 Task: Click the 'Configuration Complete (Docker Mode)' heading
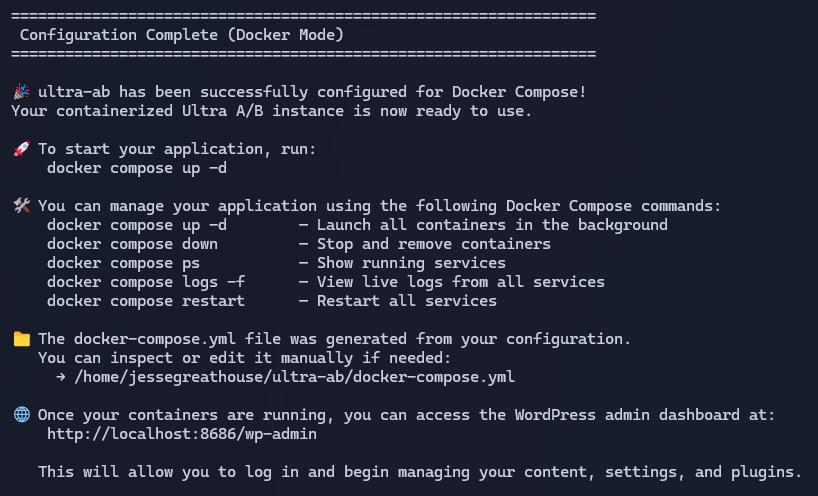[x=182, y=35]
